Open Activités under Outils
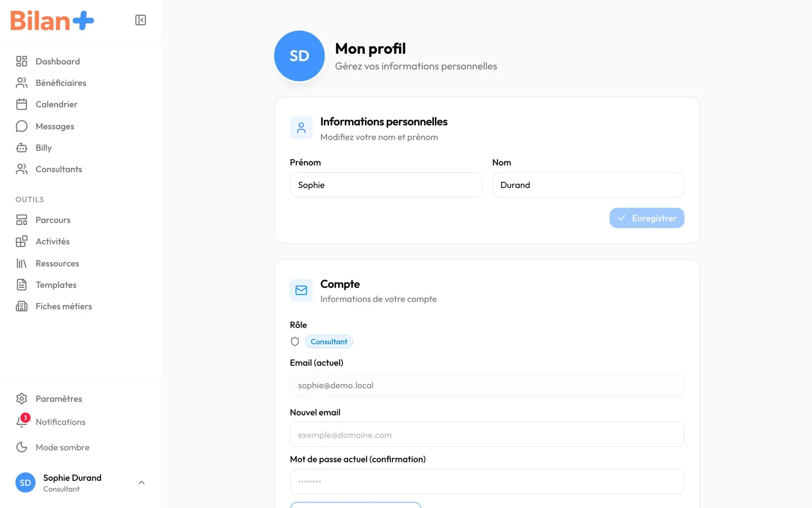 81,241
